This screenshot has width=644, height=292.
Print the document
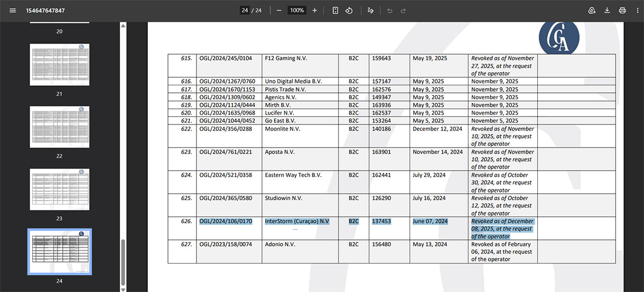pyautogui.click(x=622, y=11)
